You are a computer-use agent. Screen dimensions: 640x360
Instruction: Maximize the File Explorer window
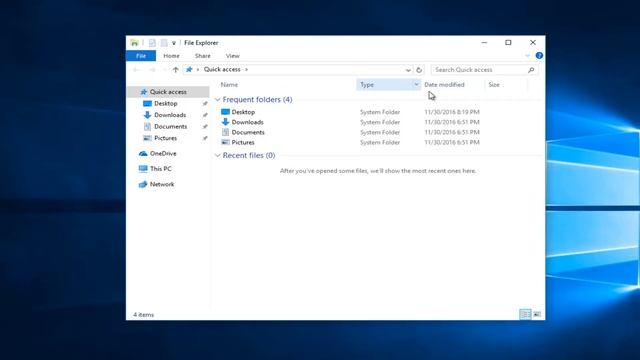508,42
